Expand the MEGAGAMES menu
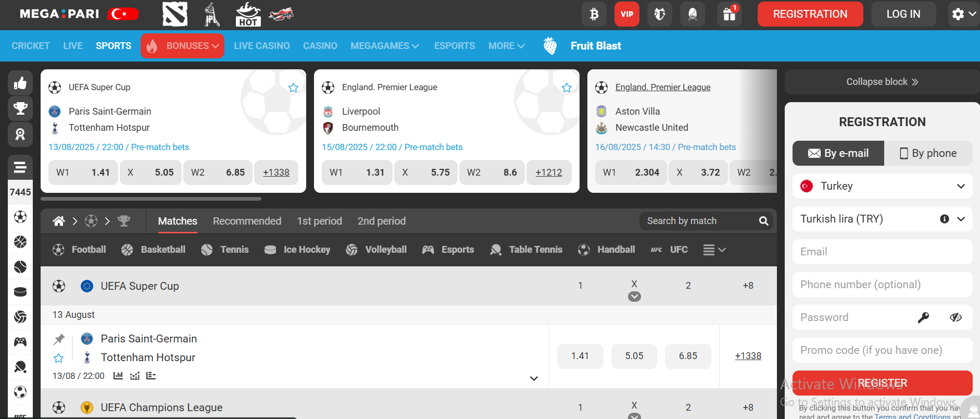Image resolution: width=980 pixels, height=419 pixels. [385, 46]
